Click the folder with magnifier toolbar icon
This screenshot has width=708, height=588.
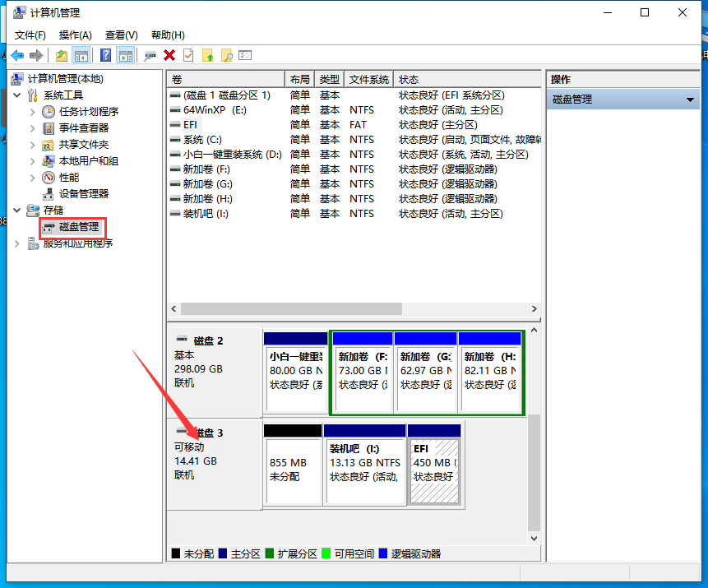click(226, 55)
